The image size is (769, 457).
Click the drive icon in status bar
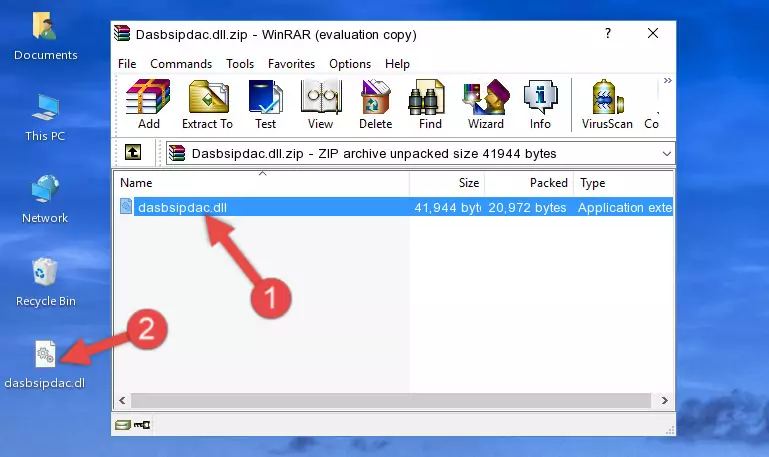(x=123, y=425)
